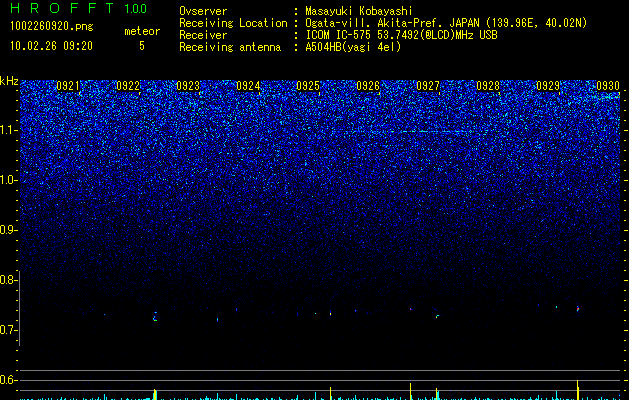The image size is (629, 400).
Task: Click the 0.8 frequency axis label
Action: tap(7, 280)
